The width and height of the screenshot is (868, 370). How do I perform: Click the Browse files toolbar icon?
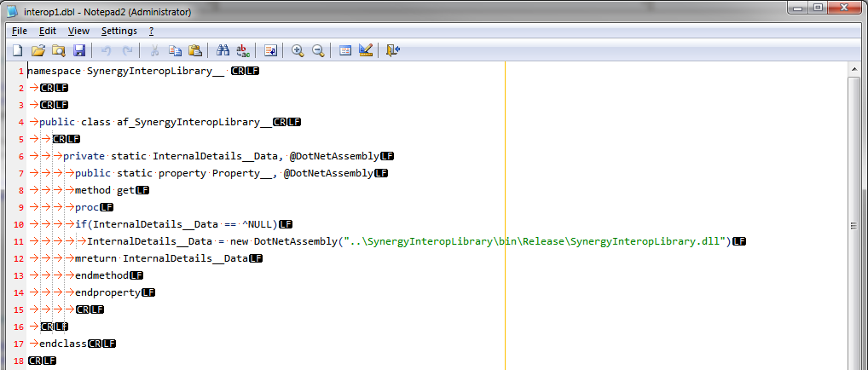pos(58,50)
